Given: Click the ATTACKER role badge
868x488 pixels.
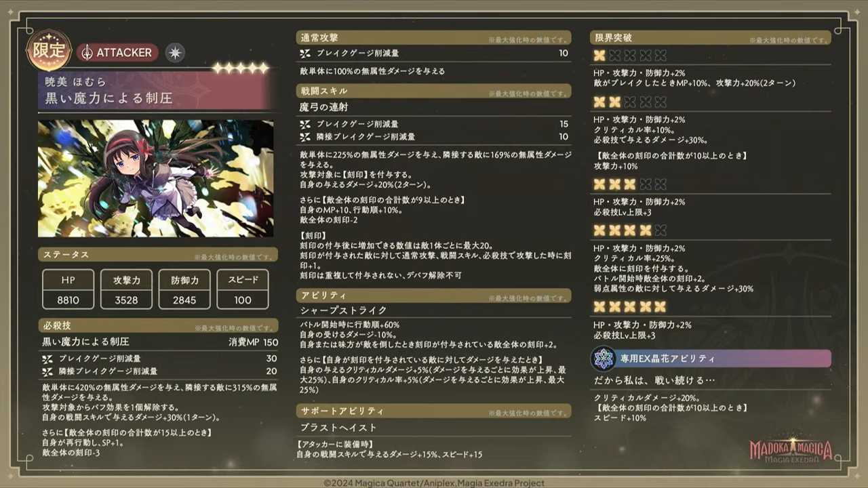Looking at the screenshot, I should click(117, 52).
